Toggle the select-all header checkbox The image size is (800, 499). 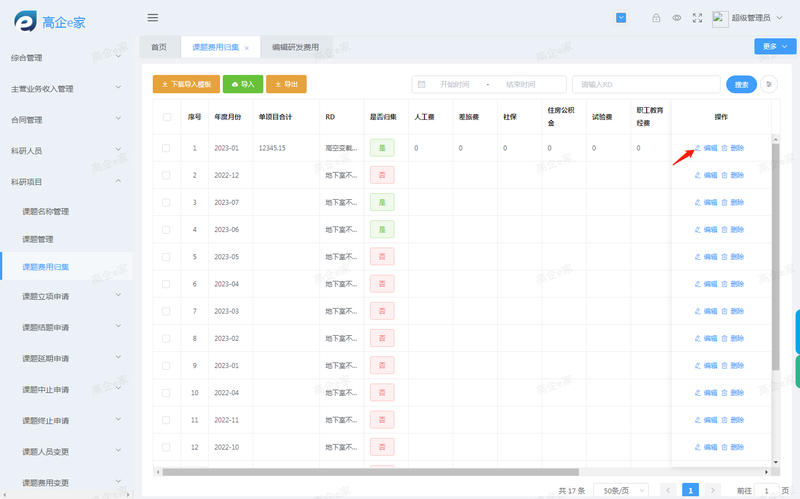click(167, 117)
